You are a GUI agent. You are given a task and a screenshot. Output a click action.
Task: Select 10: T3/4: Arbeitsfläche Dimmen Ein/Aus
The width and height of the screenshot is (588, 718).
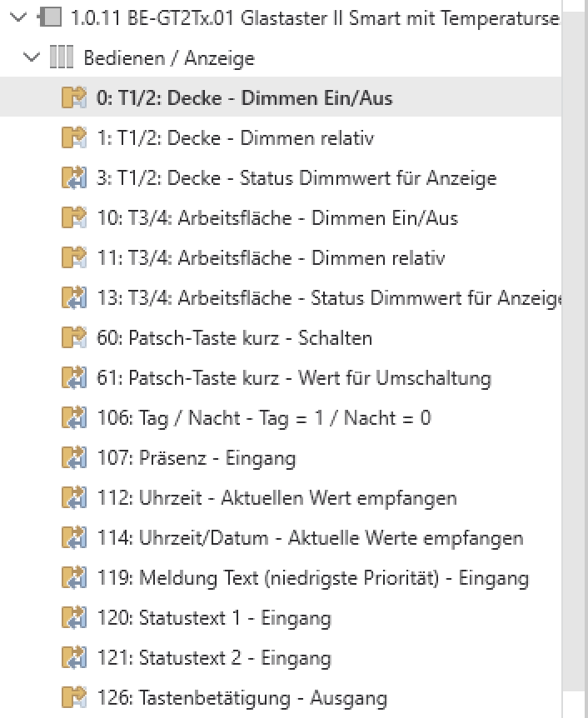pyautogui.click(x=277, y=218)
